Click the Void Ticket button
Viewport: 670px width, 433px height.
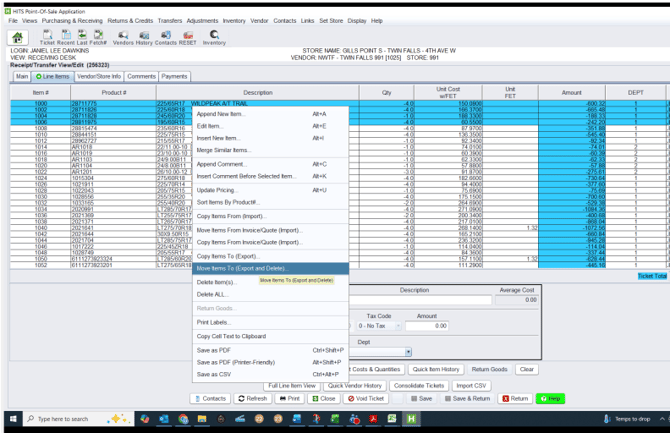pos(366,398)
